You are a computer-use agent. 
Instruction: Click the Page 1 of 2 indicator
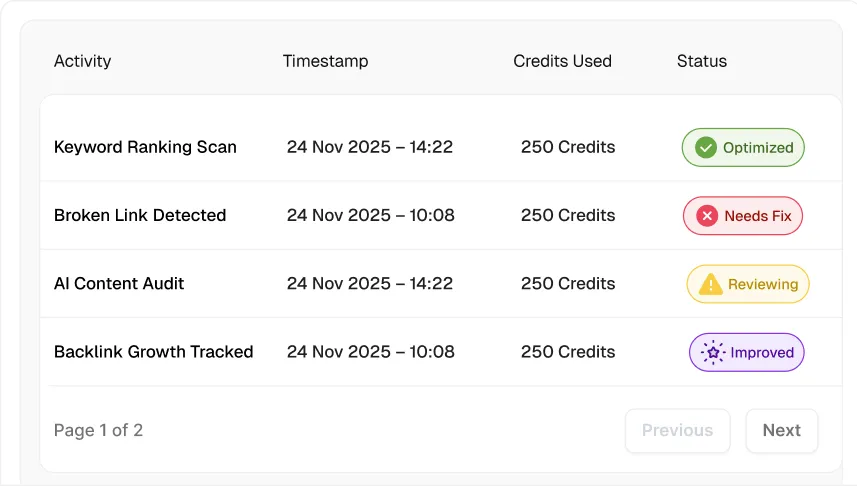(98, 431)
